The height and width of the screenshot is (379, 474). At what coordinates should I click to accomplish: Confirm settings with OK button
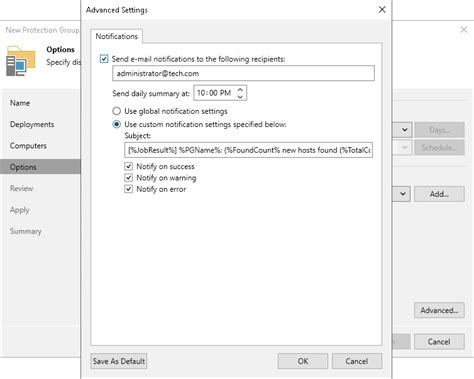(303, 361)
